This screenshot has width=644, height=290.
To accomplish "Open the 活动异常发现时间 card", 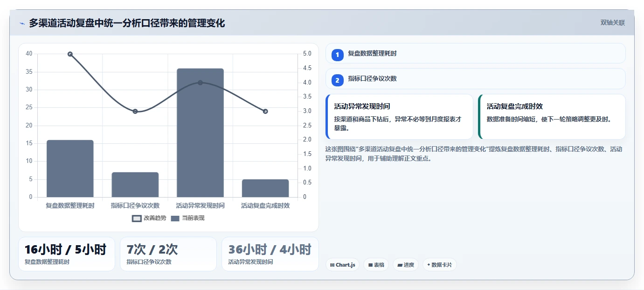I will pyautogui.click(x=399, y=117).
